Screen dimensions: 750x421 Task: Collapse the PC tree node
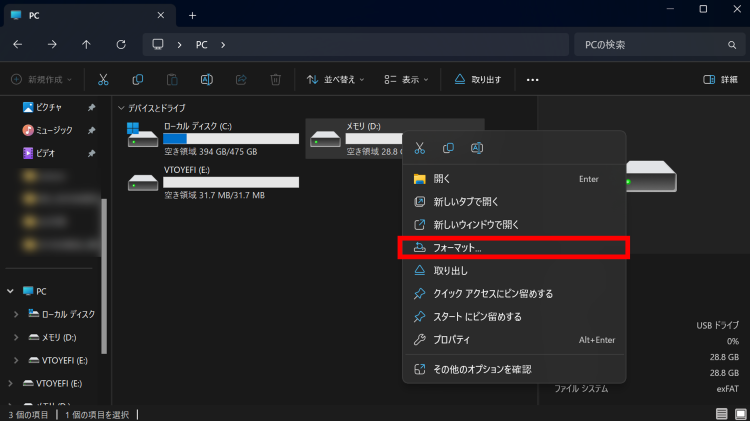coord(10,291)
